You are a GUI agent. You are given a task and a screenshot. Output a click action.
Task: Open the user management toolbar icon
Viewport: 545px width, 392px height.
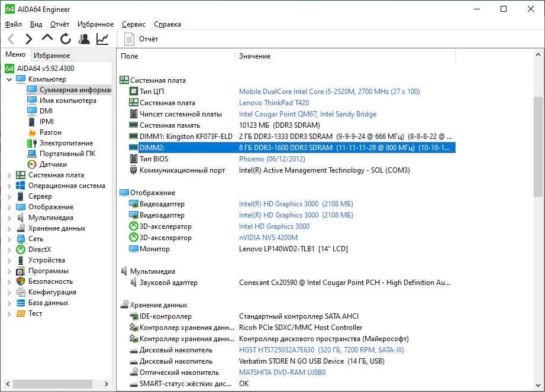(x=84, y=39)
